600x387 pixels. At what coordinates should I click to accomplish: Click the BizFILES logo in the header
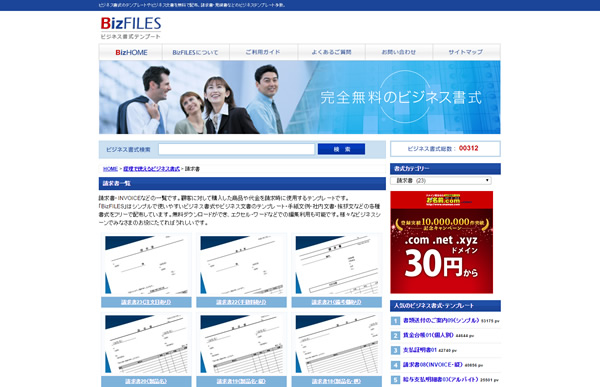pyautogui.click(x=130, y=28)
